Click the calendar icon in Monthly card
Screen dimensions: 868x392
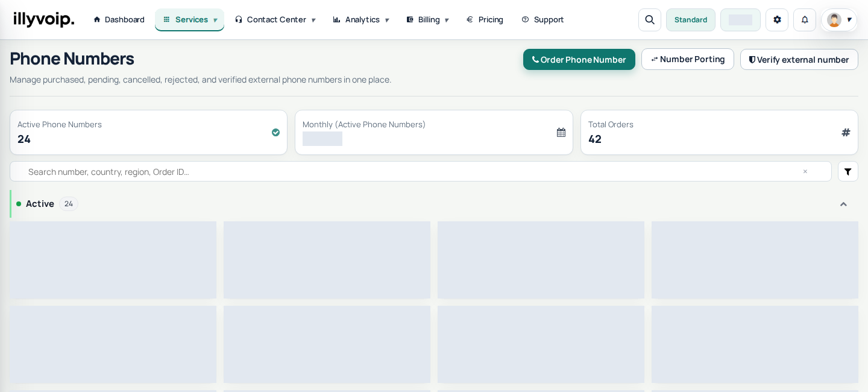561,132
